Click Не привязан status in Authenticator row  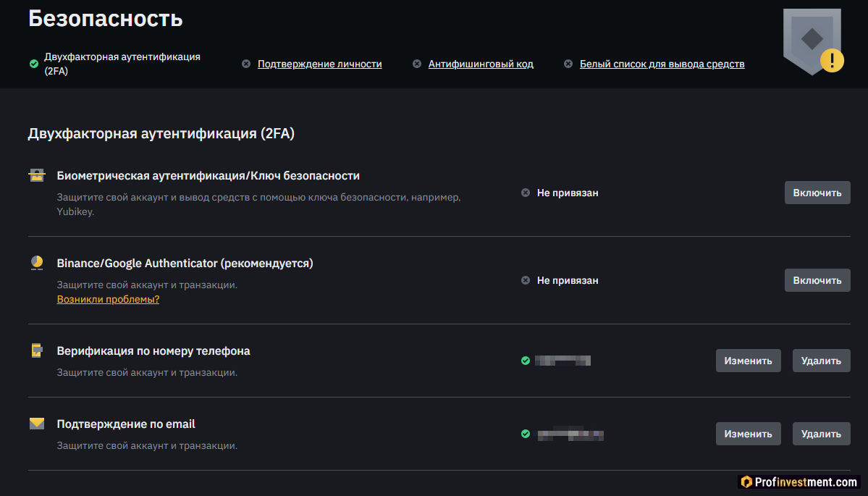click(568, 280)
